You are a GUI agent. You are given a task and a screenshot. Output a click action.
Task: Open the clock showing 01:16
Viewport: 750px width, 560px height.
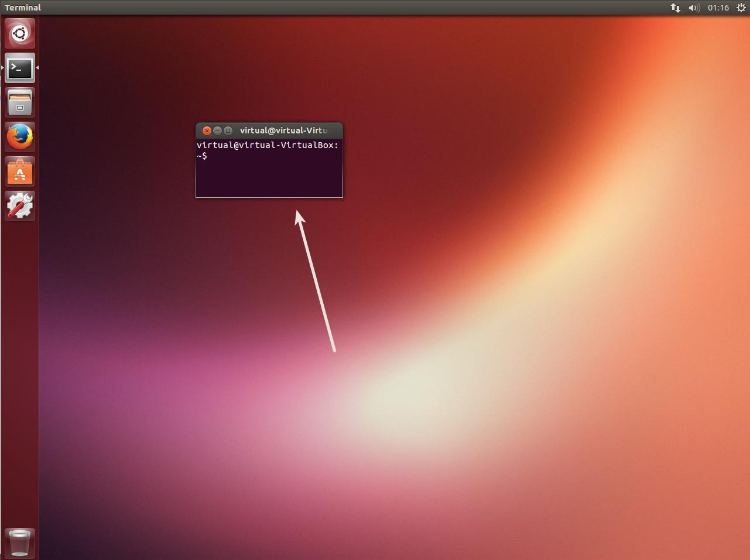click(x=718, y=8)
